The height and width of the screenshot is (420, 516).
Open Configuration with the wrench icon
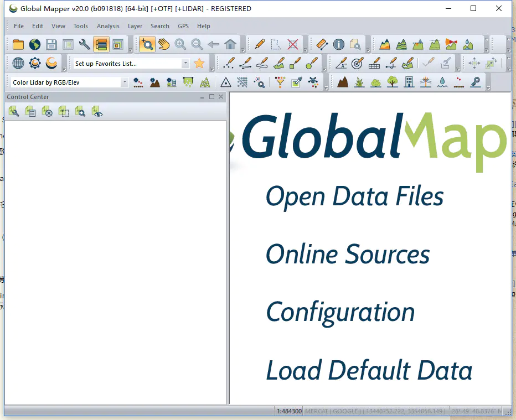84,44
